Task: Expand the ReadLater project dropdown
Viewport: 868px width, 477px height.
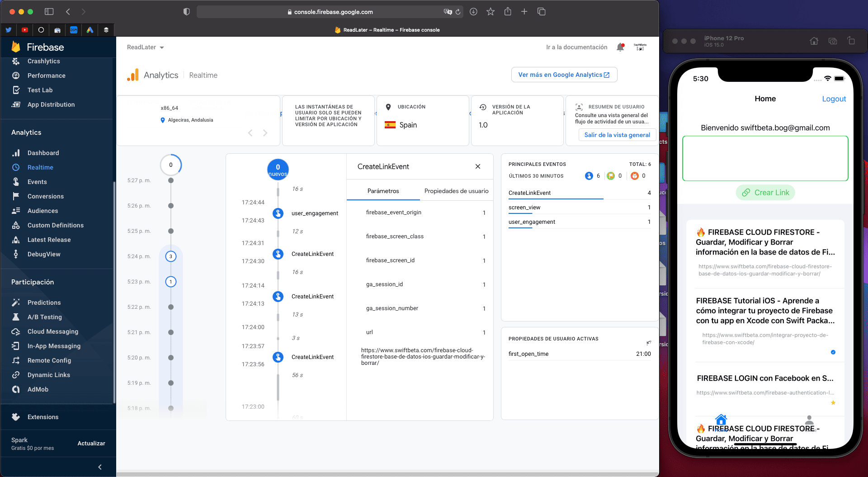Action: click(145, 47)
